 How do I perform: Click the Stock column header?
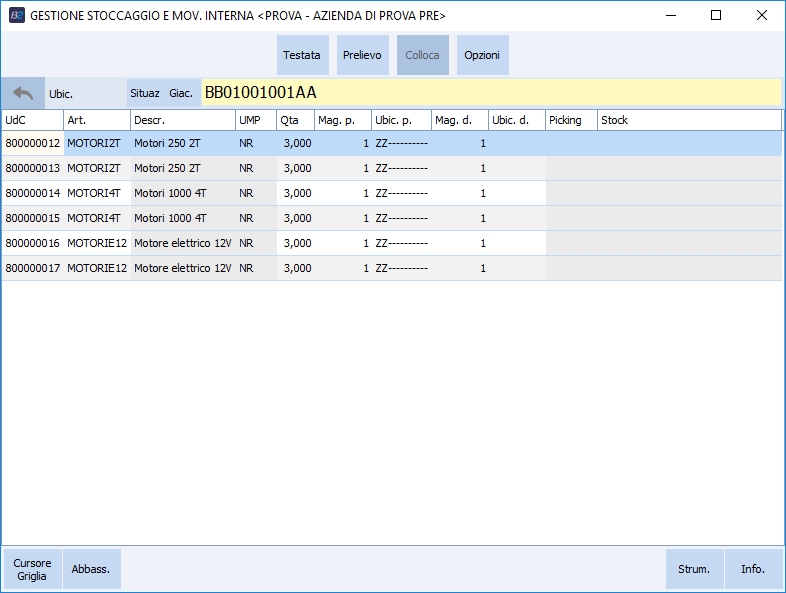(x=688, y=120)
